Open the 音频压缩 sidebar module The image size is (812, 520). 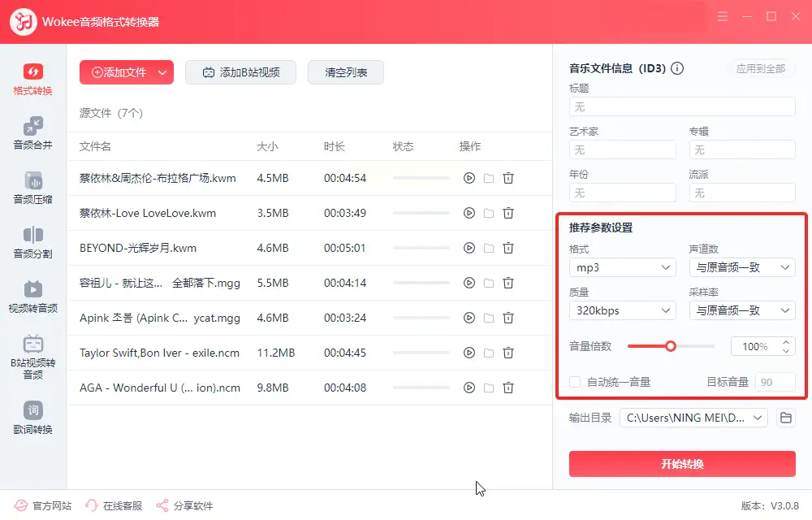pos(32,188)
